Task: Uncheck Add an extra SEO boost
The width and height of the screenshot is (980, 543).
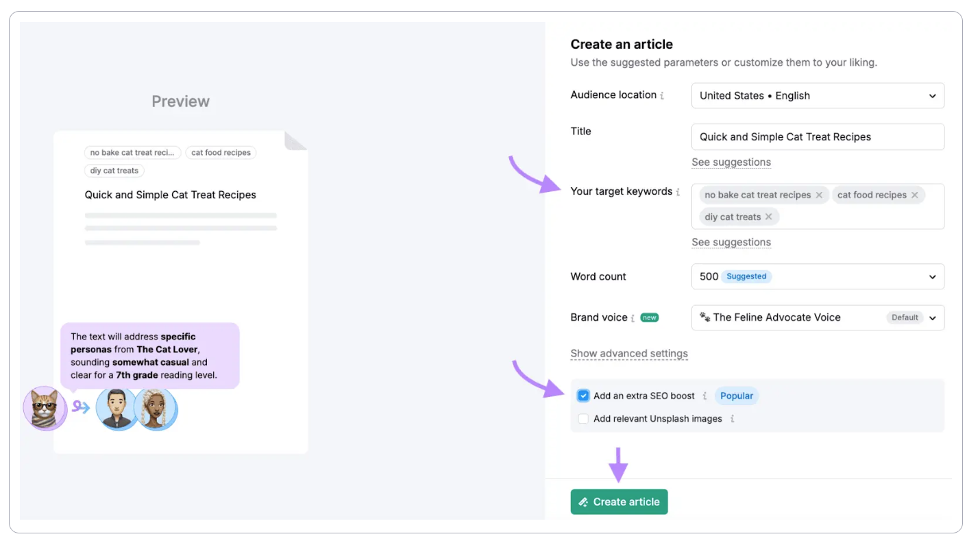Action: pyautogui.click(x=583, y=396)
